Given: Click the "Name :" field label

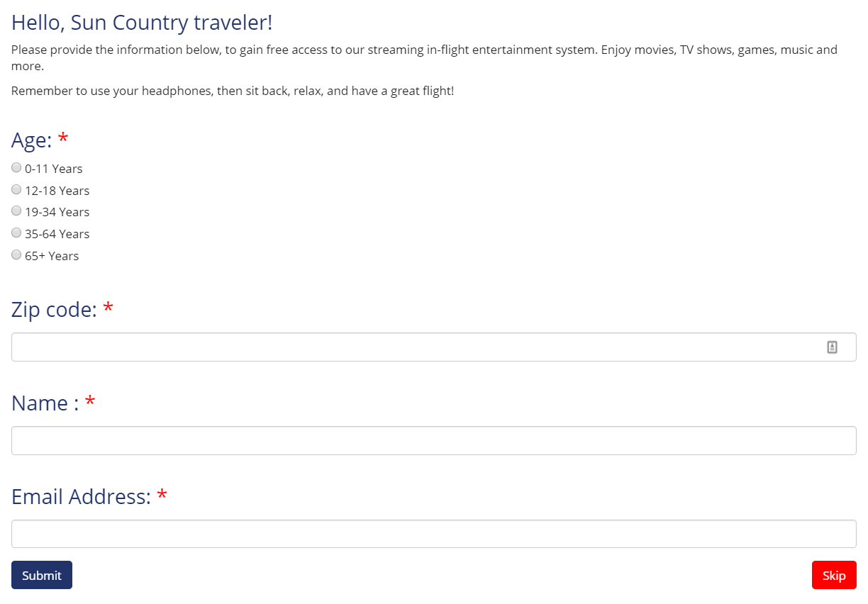Looking at the screenshot, I should point(45,403).
